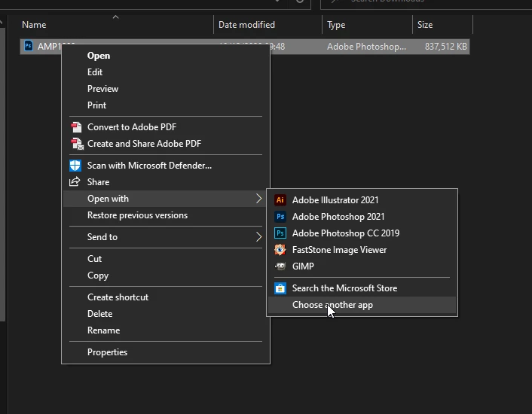Click the Microsoft Defender shield icon

75,166
